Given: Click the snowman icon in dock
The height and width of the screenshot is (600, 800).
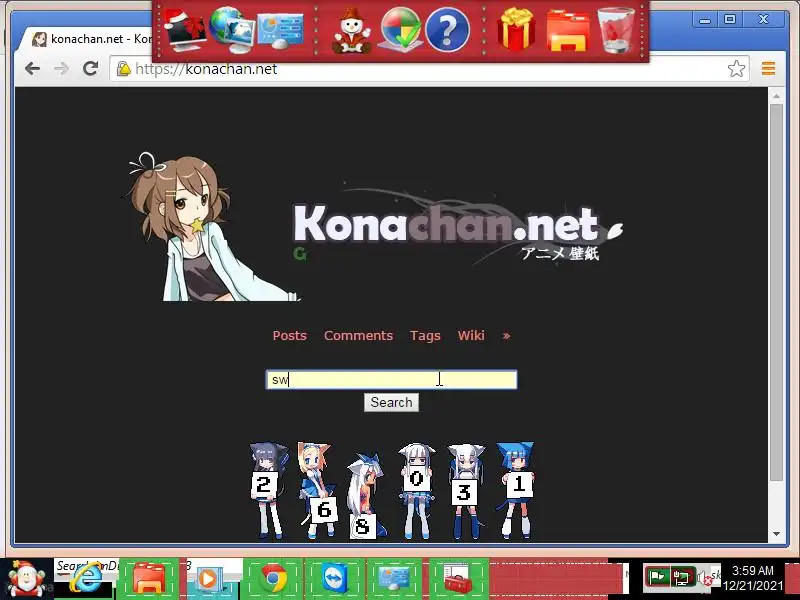Looking at the screenshot, I should (352, 31).
